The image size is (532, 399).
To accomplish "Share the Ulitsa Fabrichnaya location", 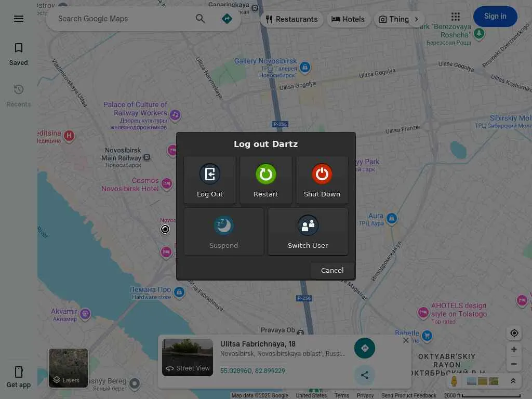I will click(x=364, y=375).
